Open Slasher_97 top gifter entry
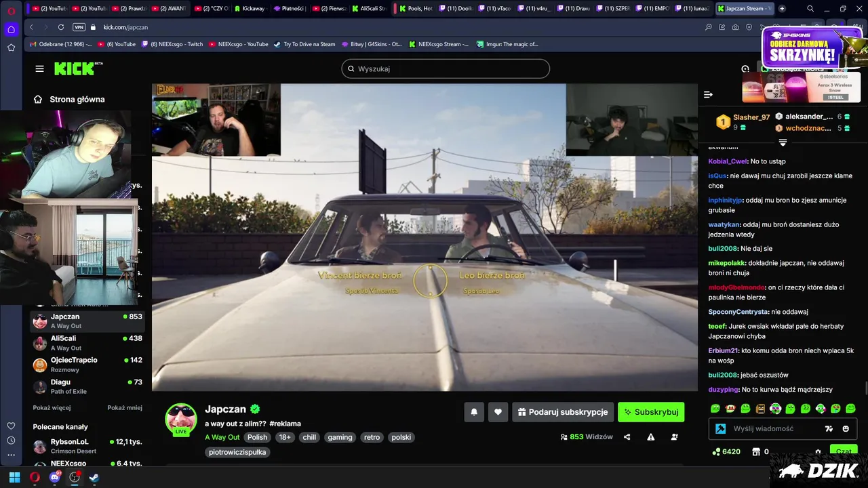The height and width of the screenshot is (488, 868). (744, 122)
